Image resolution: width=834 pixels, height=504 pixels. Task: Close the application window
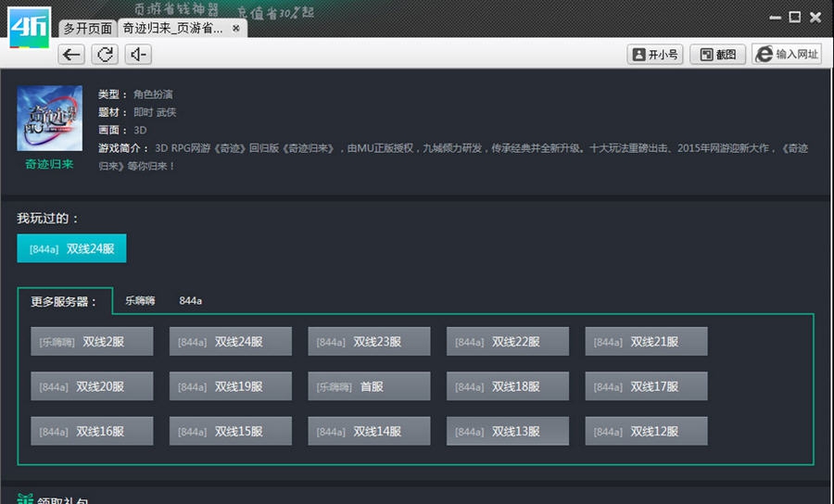click(815, 17)
